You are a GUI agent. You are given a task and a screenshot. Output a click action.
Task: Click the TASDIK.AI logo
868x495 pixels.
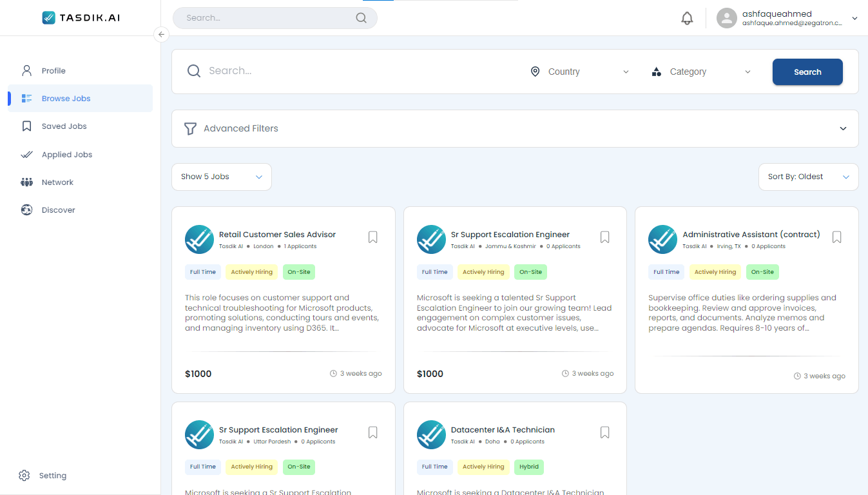click(x=81, y=17)
